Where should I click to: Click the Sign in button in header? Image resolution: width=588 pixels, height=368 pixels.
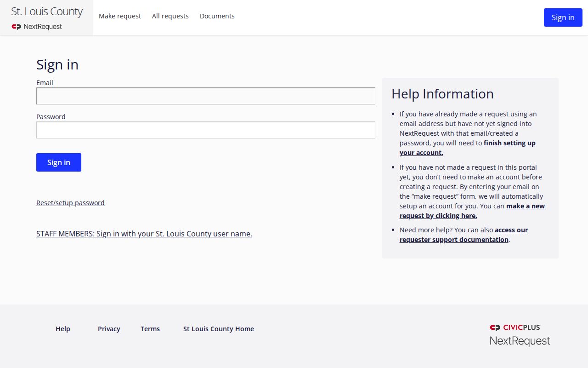pos(563,17)
